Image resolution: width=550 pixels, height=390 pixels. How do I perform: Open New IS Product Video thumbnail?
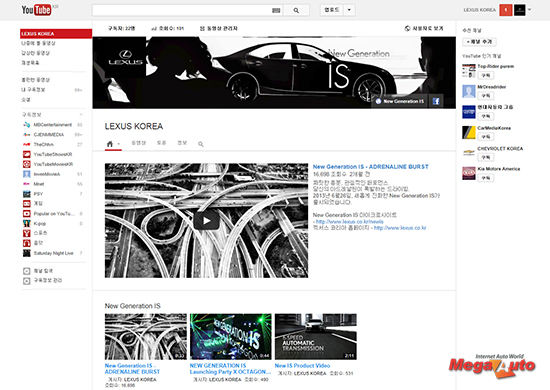pyautogui.click(x=316, y=336)
